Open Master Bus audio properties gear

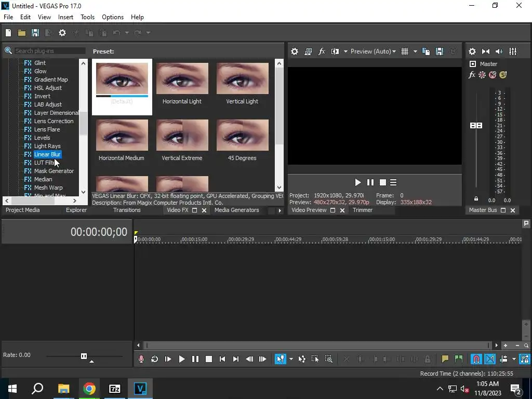point(472,51)
